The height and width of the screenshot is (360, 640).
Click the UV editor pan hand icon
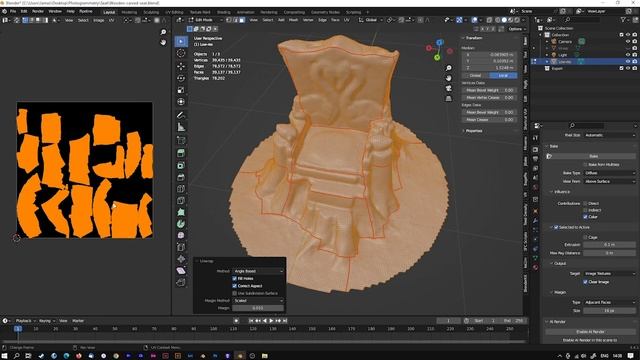(x=163, y=42)
